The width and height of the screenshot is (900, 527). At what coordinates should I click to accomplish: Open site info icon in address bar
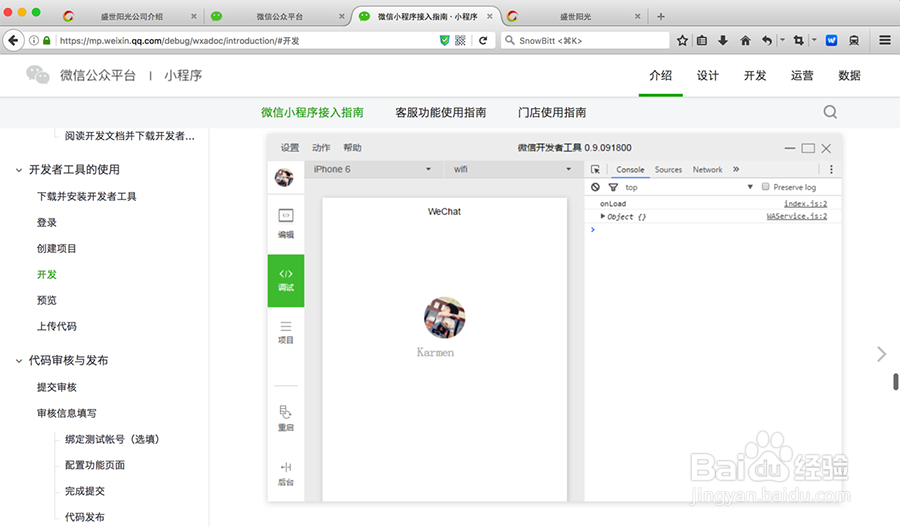pos(34,40)
